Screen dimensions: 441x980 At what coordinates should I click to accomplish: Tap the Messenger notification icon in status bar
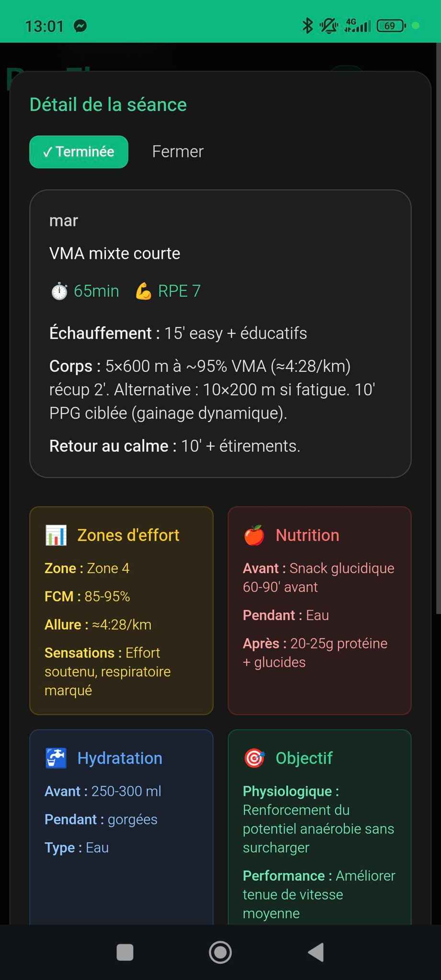(x=80, y=26)
